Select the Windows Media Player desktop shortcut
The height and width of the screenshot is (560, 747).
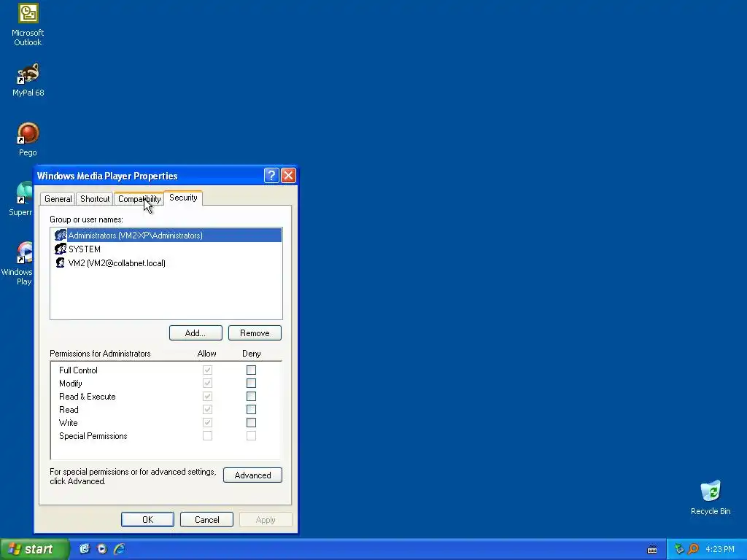pos(18,263)
